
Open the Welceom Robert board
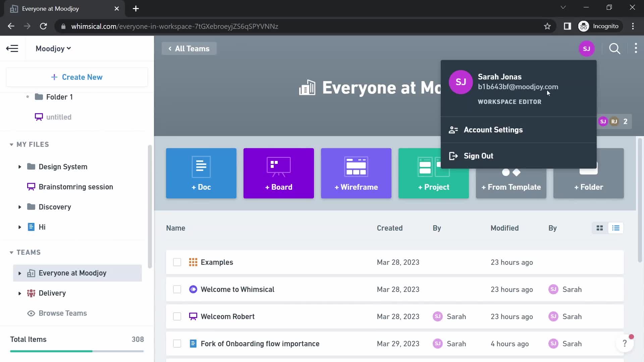pos(227,316)
